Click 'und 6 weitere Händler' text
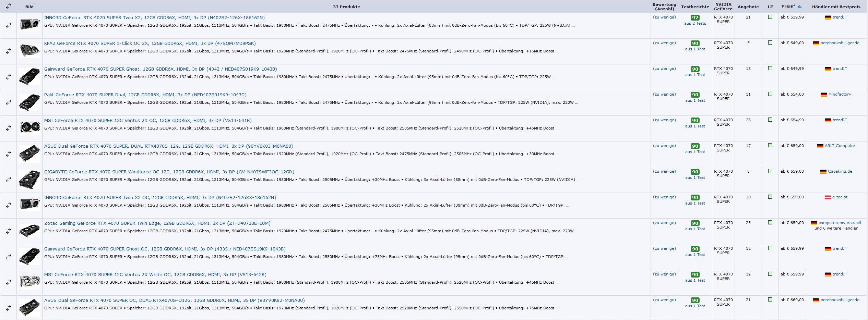This screenshot has width=868, height=320. click(x=836, y=228)
